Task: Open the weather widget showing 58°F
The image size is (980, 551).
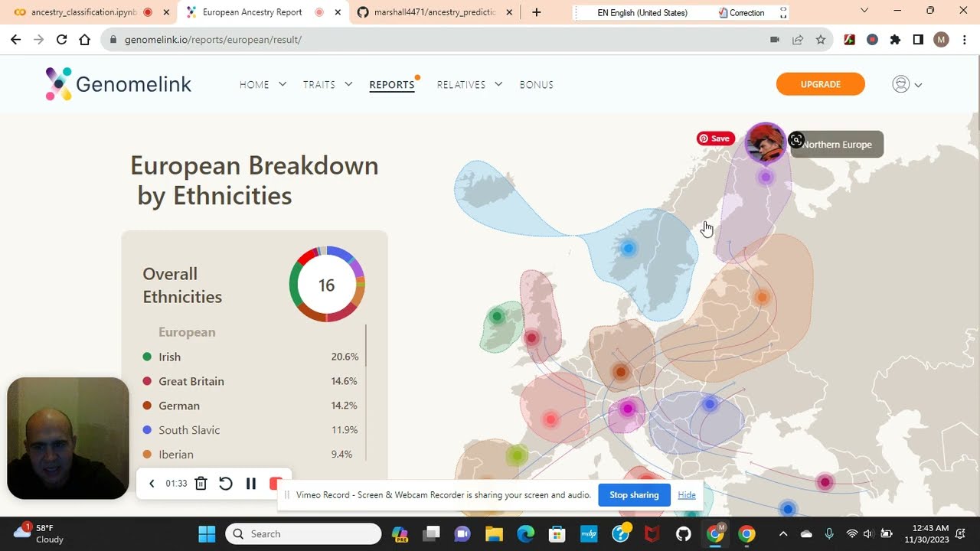Action: 38,533
